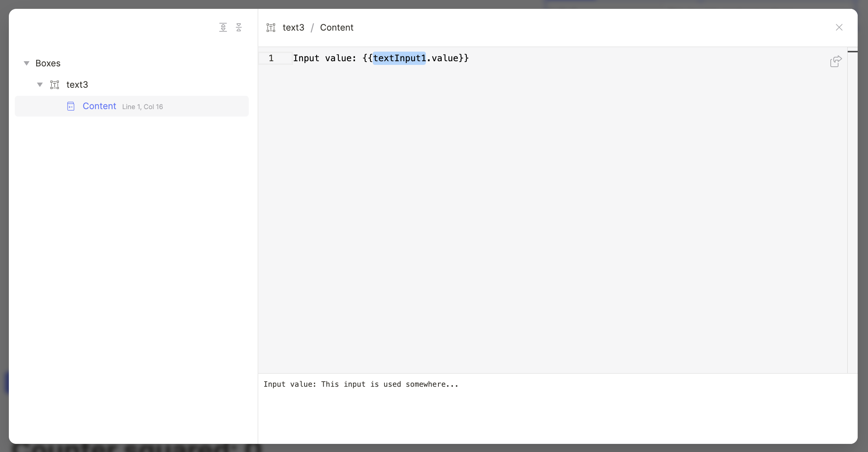Click text3 in the header breadcrumb
868x452 pixels.
[x=293, y=28]
